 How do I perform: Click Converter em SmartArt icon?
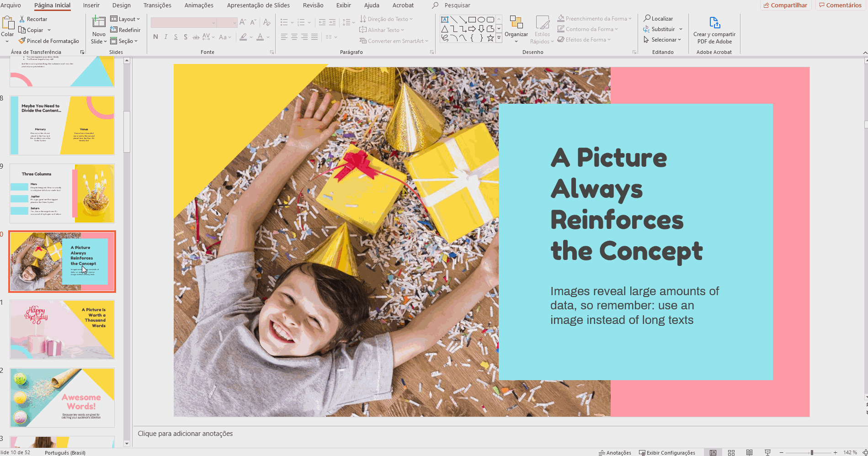(x=363, y=41)
